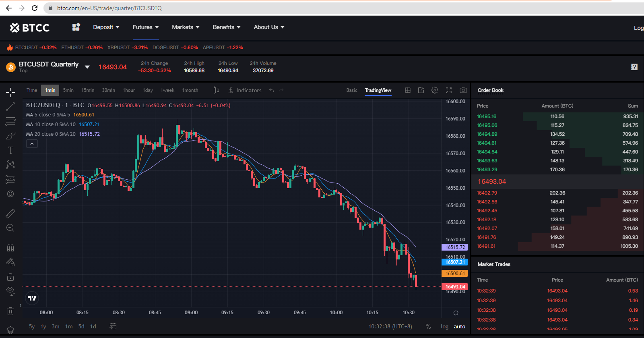Open the emoji icons tool
644x338 pixels.
coord(10,194)
